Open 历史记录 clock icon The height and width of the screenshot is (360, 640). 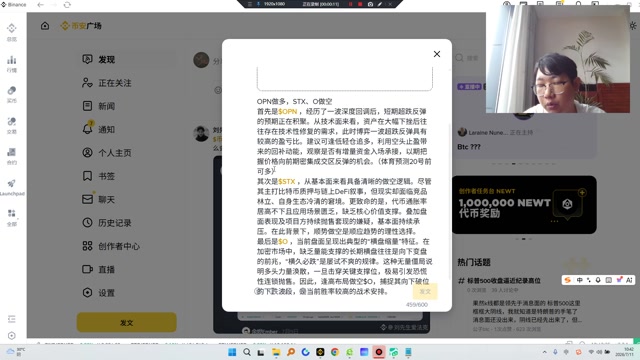pyautogui.click(x=87, y=222)
